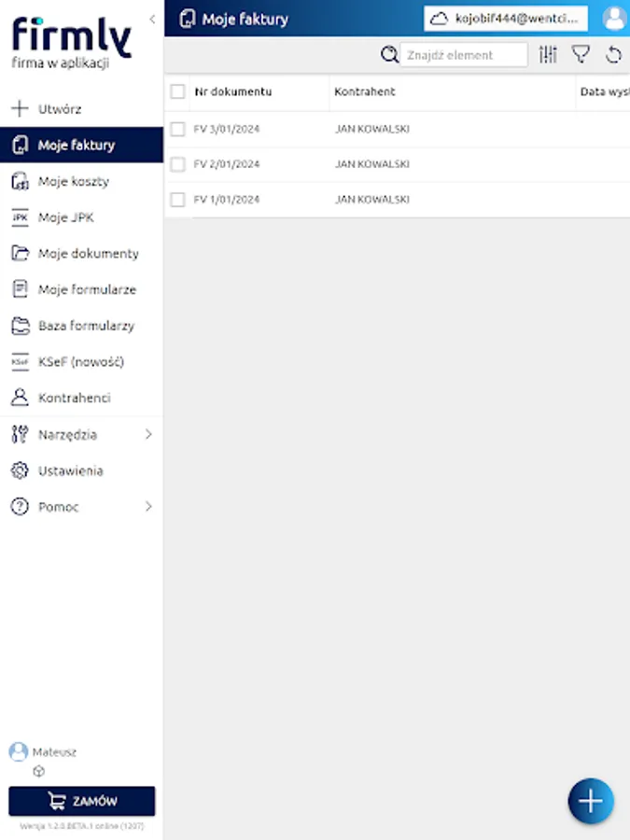This screenshot has height=840, width=630.
Task: Click the refresh icon in toolbar
Action: point(613,55)
